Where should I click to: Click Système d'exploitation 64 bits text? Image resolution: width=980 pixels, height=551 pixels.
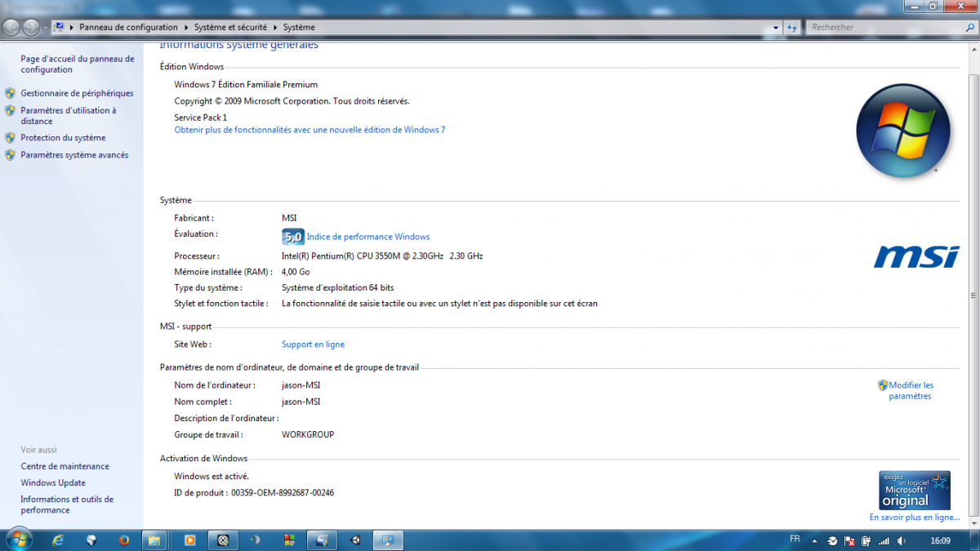coord(338,288)
